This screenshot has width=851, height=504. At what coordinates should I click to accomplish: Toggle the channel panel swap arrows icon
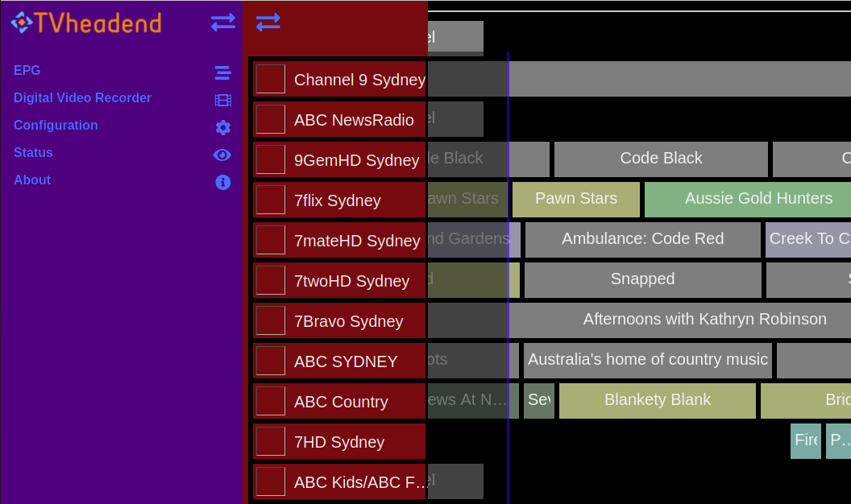(x=268, y=23)
